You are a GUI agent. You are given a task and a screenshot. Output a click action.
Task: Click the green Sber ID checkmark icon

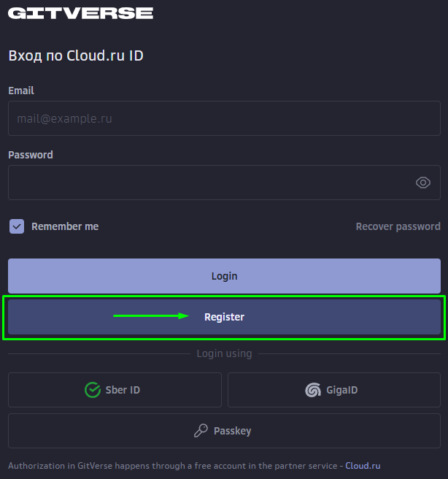(93, 390)
